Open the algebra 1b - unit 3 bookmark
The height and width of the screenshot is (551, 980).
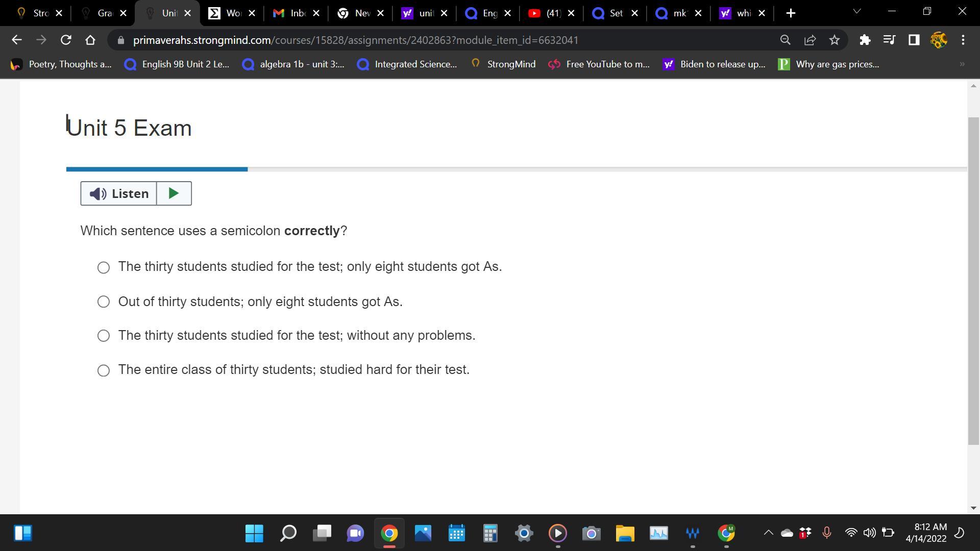click(293, 64)
